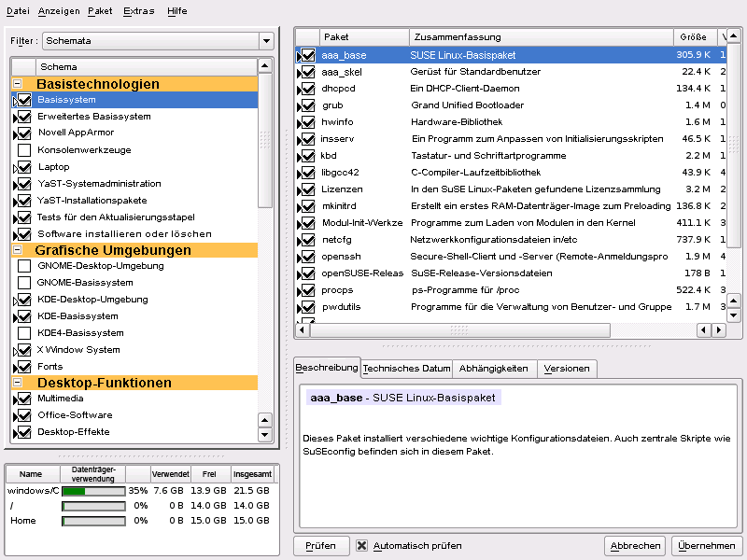Image resolution: width=747 pixels, height=560 pixels.
Task: Click the package list horizontal scrollbar
Action: point(459,330)
